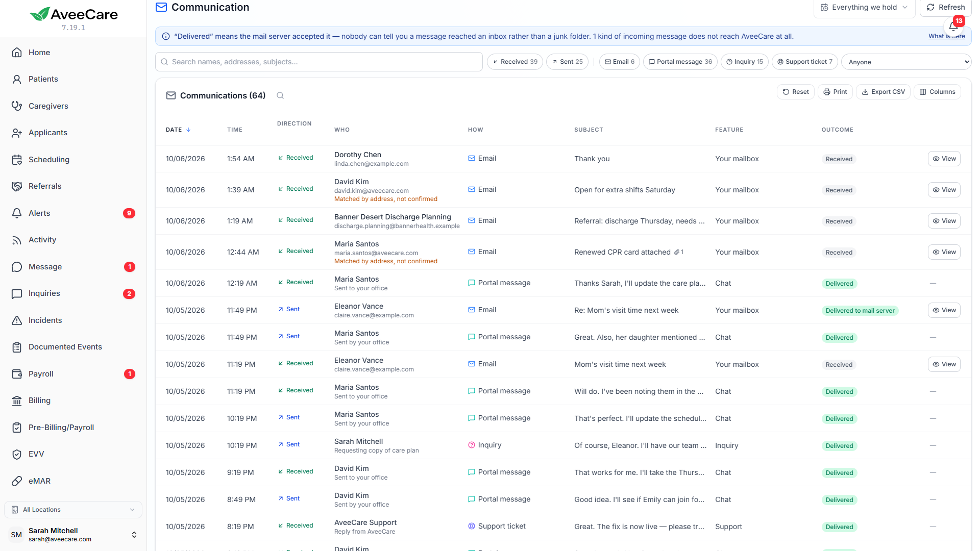View Eleanor Vance's Re: Mom's visit email
Screen dimensions: 980x551
[x=944, y=310]
